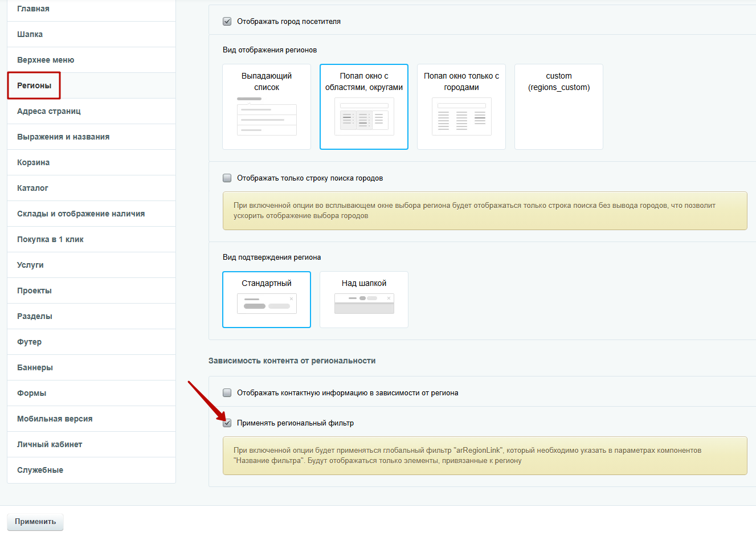Open Адреса страниц section

pyautogui.click(x=91, y=111)
